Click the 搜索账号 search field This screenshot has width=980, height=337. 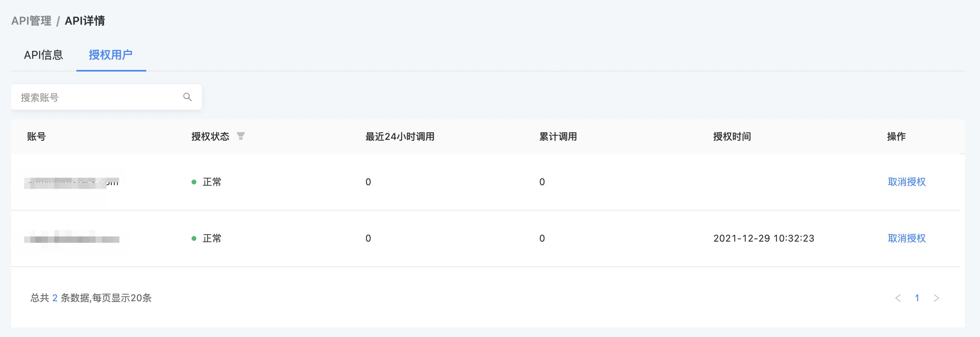coord(106,97)
